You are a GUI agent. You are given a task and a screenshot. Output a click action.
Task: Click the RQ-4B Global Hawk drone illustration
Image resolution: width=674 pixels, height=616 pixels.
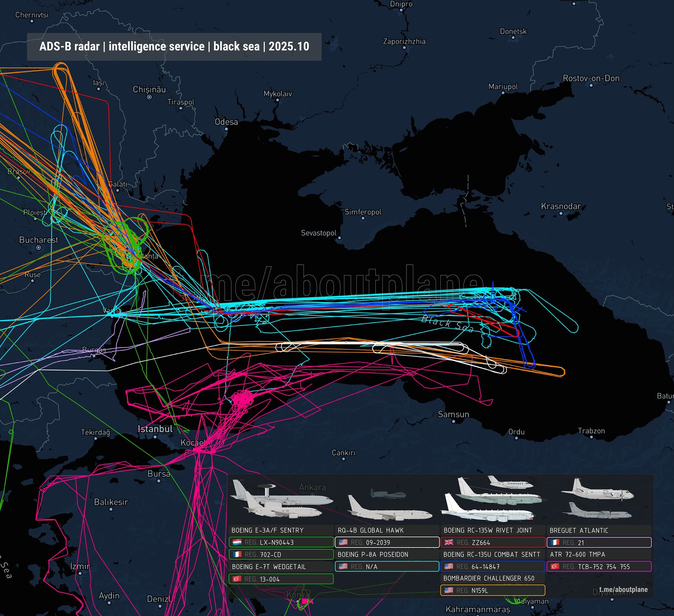(x=388, y=495)
